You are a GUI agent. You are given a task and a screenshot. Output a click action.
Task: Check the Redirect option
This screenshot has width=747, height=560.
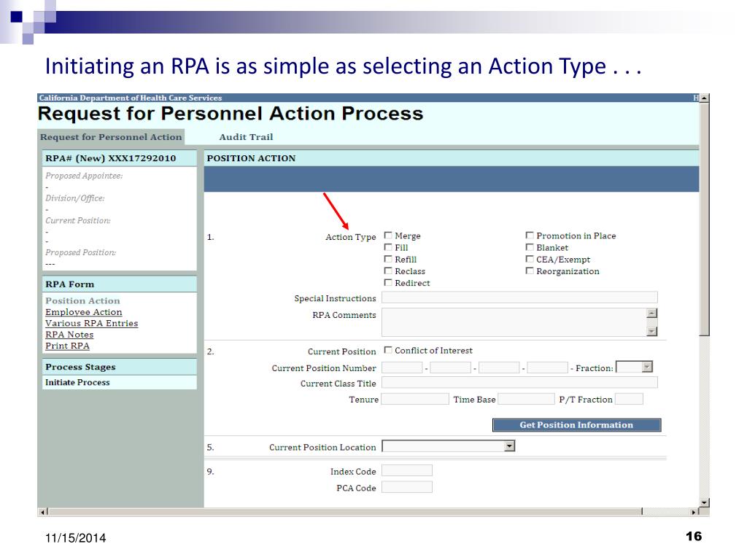388,282
